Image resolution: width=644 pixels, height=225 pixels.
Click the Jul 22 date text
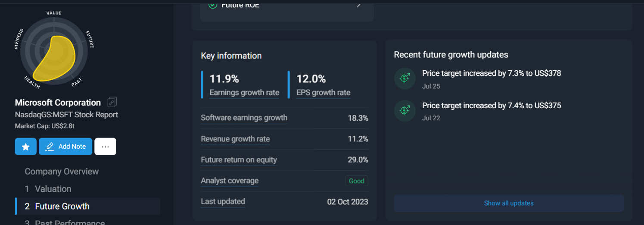pyautogui.click(x=431, y=118)
